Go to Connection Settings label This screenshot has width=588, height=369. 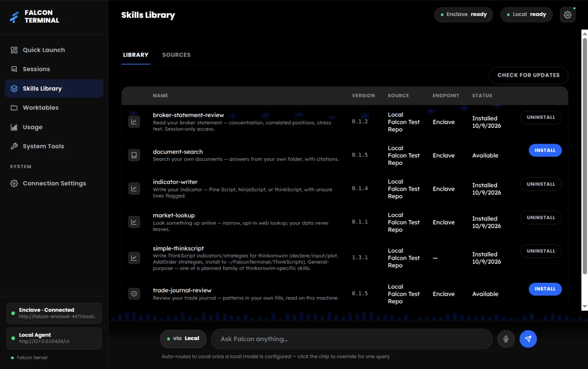pyautogui.click(x=54, y=183)
